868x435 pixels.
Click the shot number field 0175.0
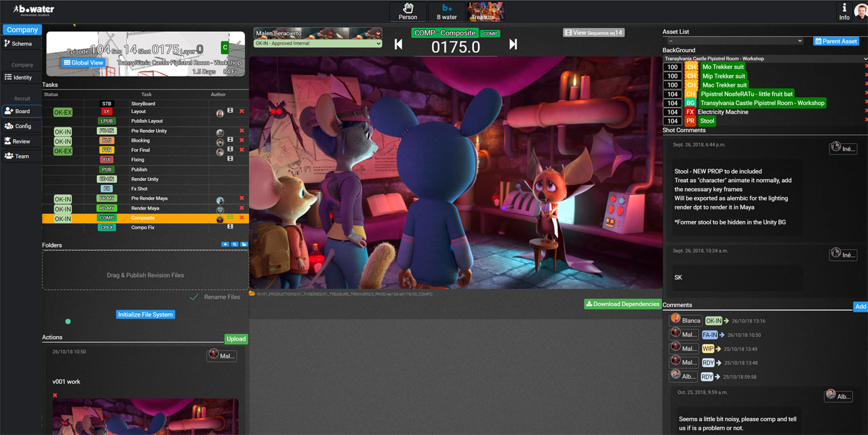tap(456, 47)
